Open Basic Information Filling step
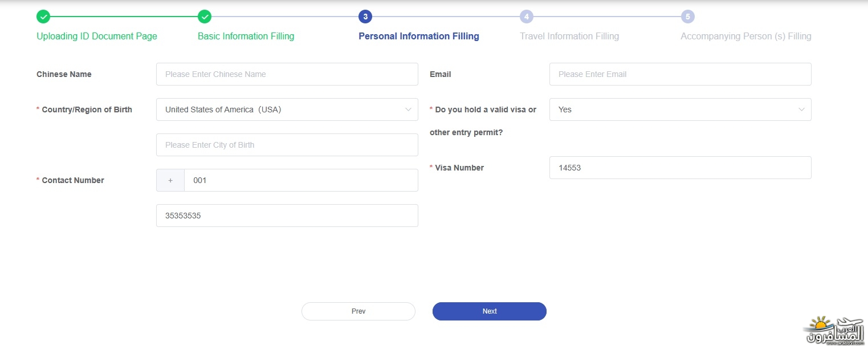 click(246, 36)
